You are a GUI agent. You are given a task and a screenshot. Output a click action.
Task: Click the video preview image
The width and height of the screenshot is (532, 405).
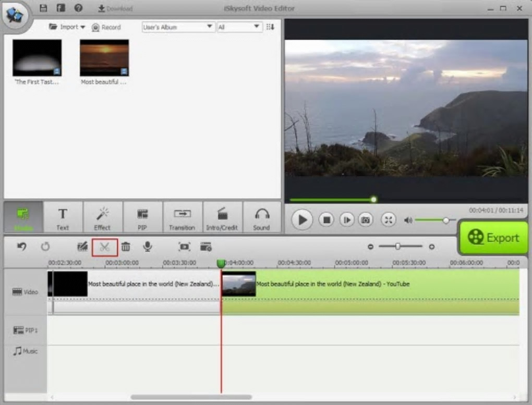(406, 108)
